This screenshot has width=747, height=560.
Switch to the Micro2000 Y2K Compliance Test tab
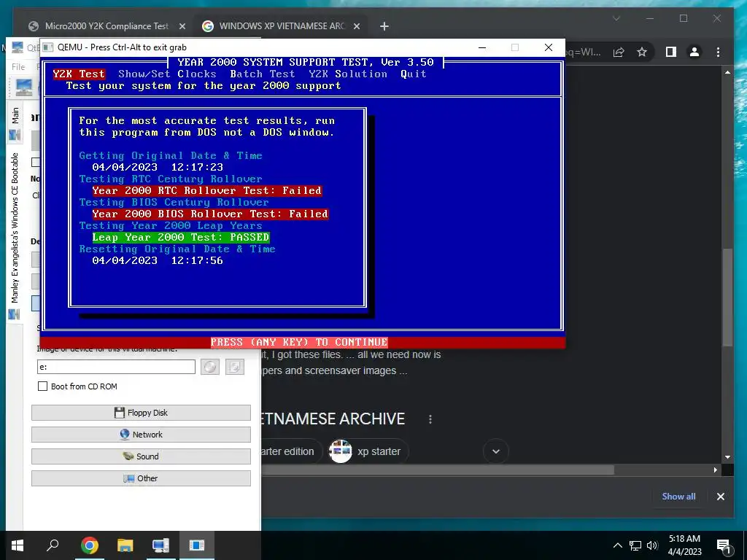click(107, 26)
